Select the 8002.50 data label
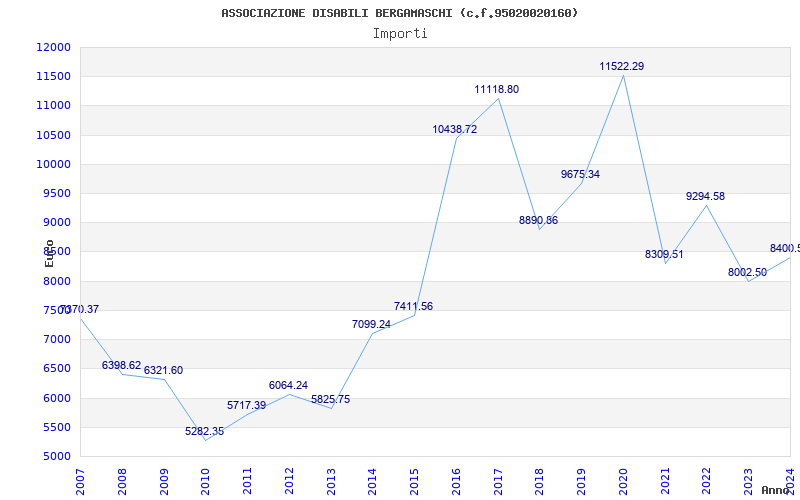This screenshot has height=500, width=800. click(747, 272)
